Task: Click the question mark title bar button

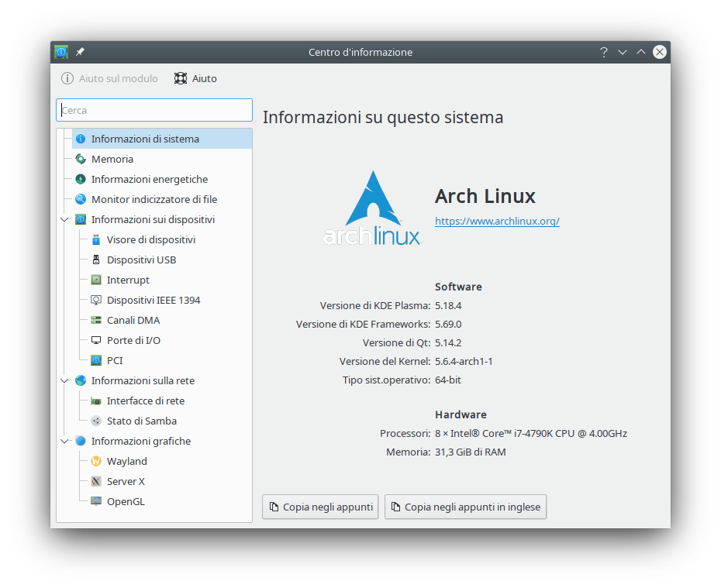Action: 603,52
